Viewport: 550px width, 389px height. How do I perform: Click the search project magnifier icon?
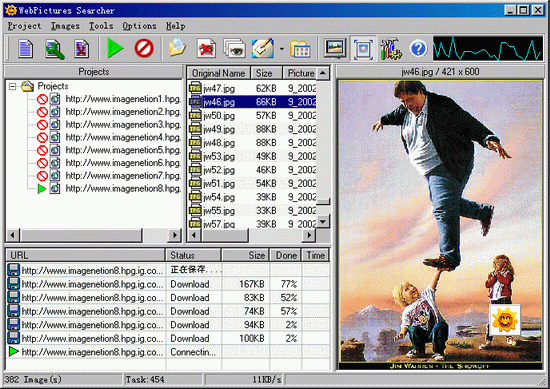[x=54, y=49]
